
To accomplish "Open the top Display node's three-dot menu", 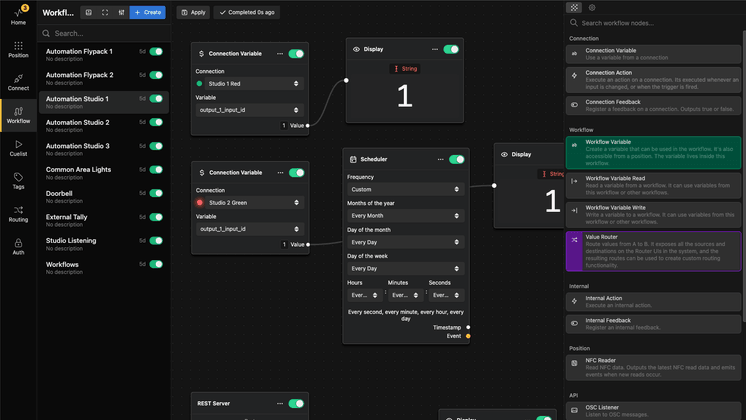I will pyautogui.click(x=435, y=49).
